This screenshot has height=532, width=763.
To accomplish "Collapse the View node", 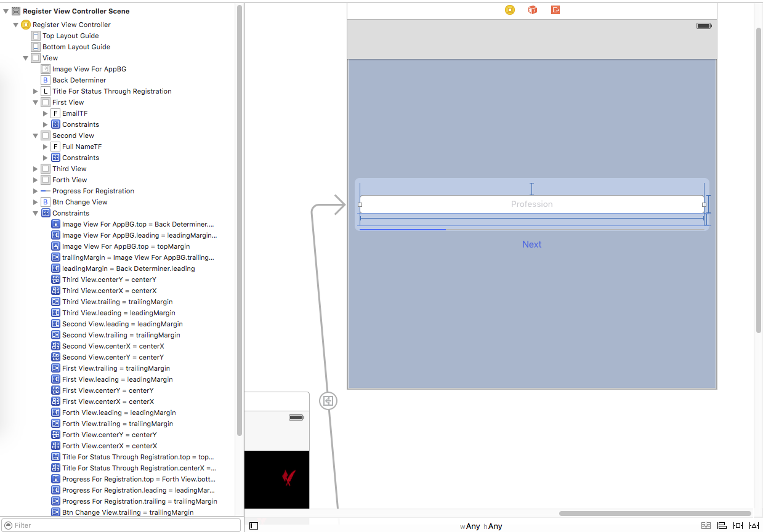I will pos(25,58).
